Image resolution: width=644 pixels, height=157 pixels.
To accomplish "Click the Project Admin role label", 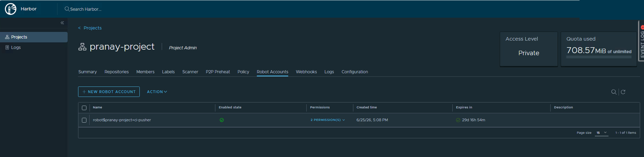I will [183, 48].
